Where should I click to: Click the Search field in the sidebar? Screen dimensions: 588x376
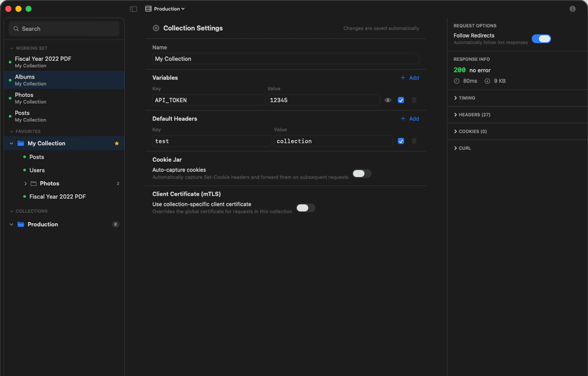(64, 29)
